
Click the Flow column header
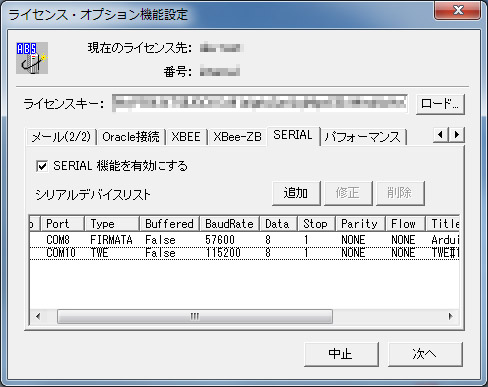pyautogui.click(x=405, y=224)
